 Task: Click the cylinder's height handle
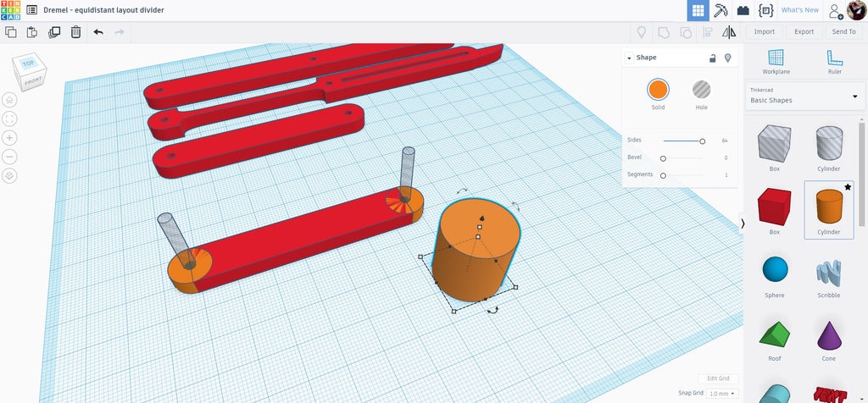tap(480, 227)
